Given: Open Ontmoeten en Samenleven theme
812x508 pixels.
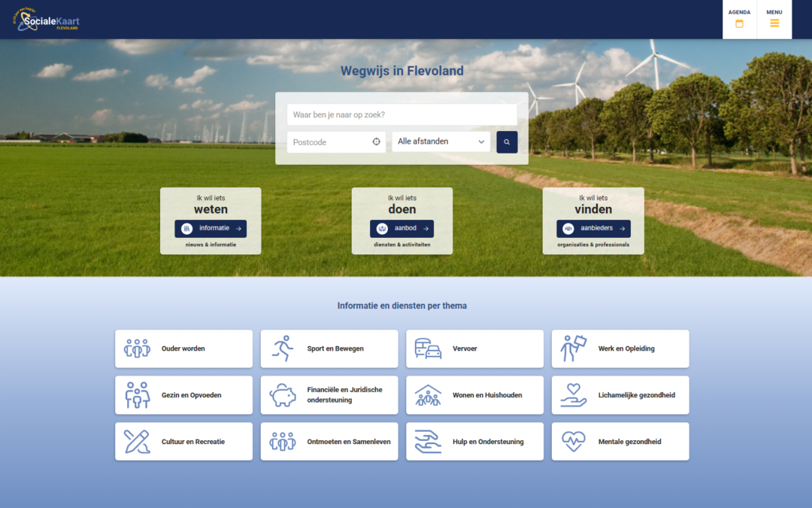Looking at the screenshot, I should (x=329, y=442).
